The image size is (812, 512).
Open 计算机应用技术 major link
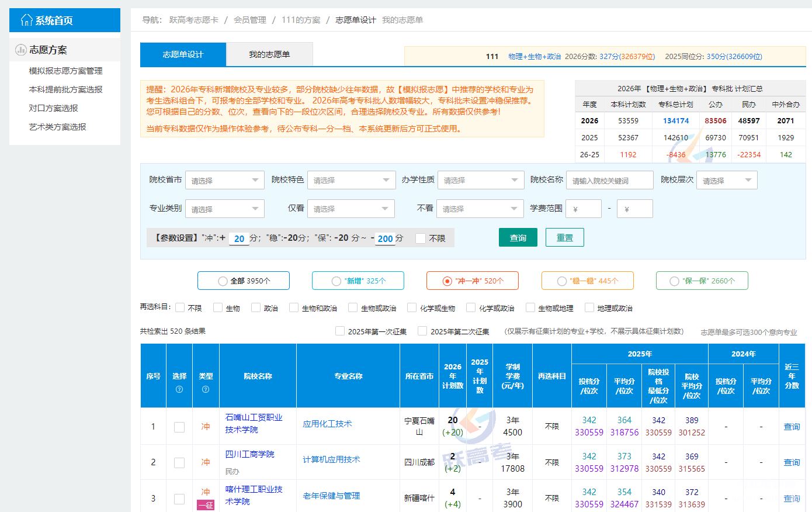tap(331, 459)
